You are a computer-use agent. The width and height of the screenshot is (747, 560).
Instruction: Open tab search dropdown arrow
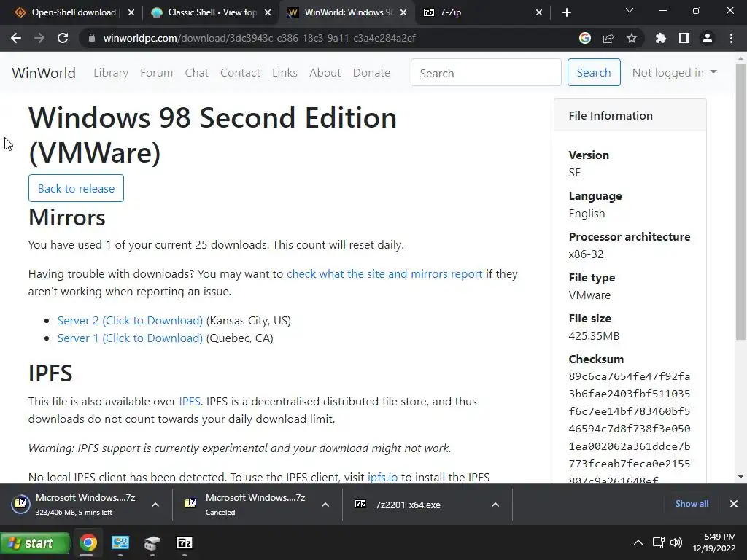(630, 10)
